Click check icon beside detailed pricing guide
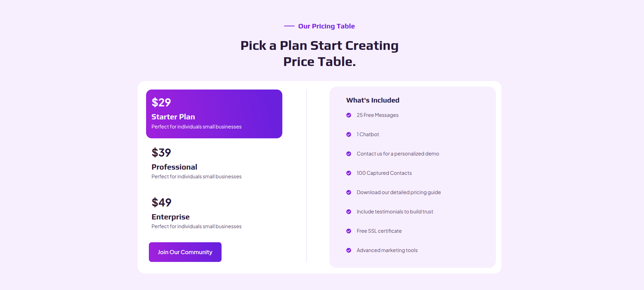Screen dimensions: 644x290 pos(349,192)
